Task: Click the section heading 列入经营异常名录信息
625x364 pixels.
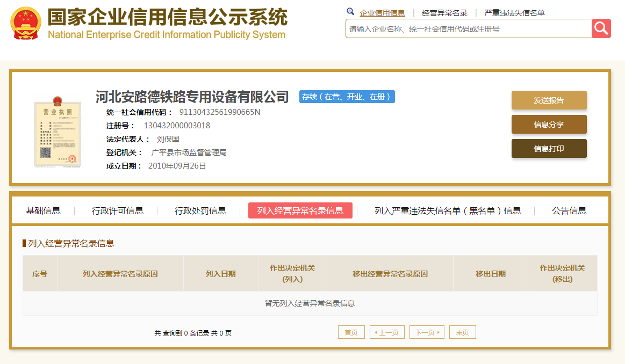Action: click(x=71, y=243)
